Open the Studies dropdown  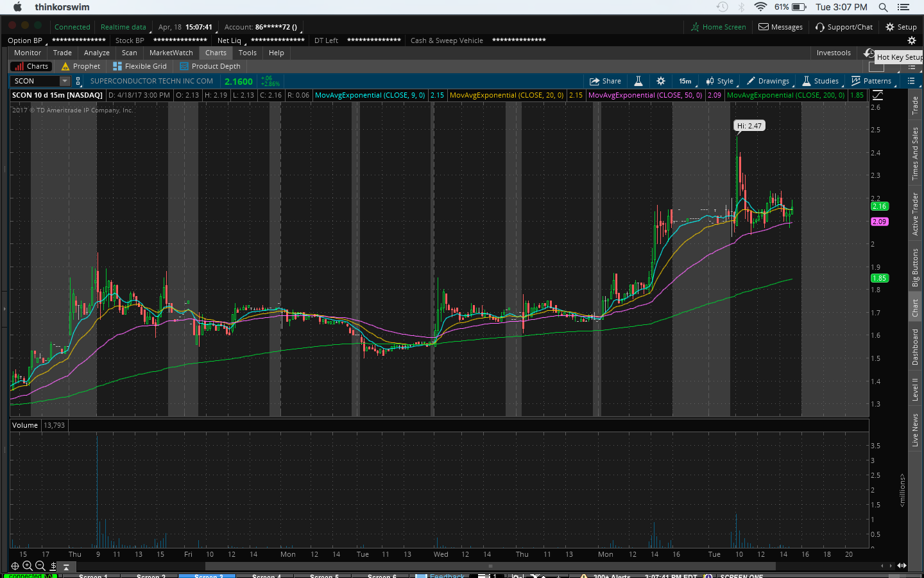tap(820, 81)
